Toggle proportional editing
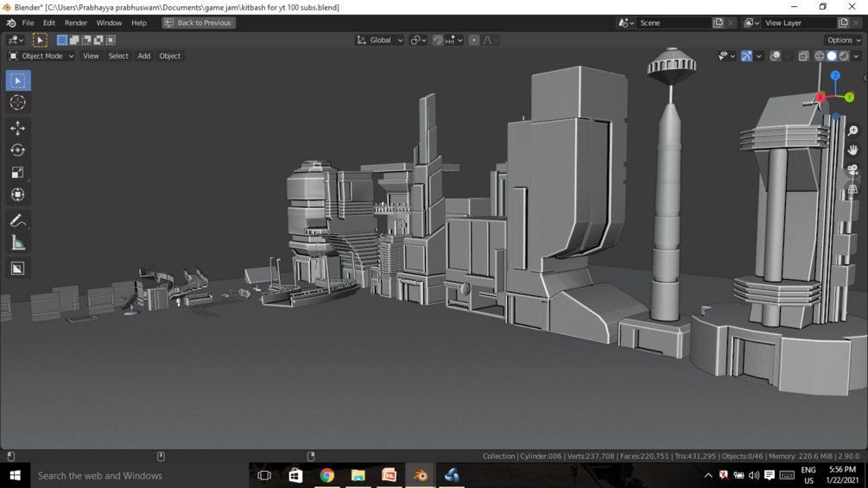 coord(474,41)
